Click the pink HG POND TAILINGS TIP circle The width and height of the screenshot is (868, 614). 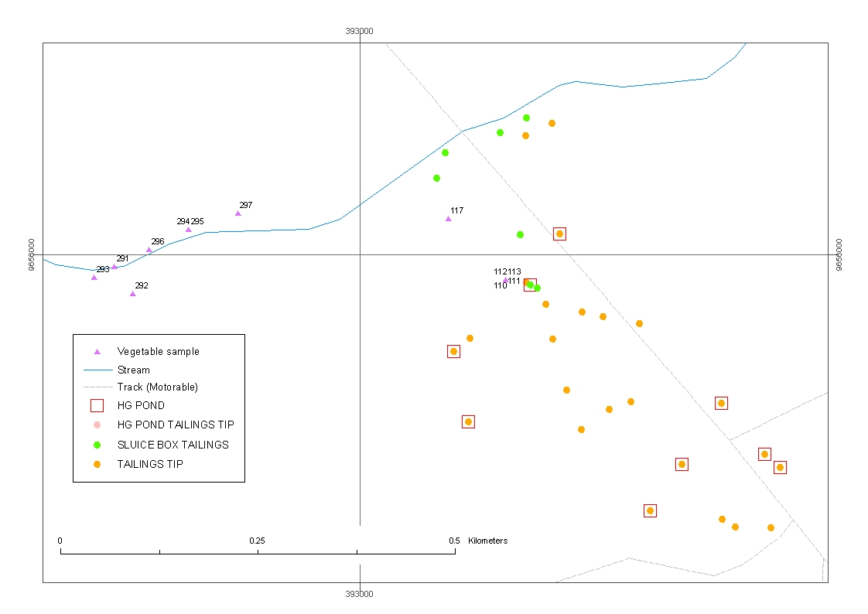click(97, 425)
